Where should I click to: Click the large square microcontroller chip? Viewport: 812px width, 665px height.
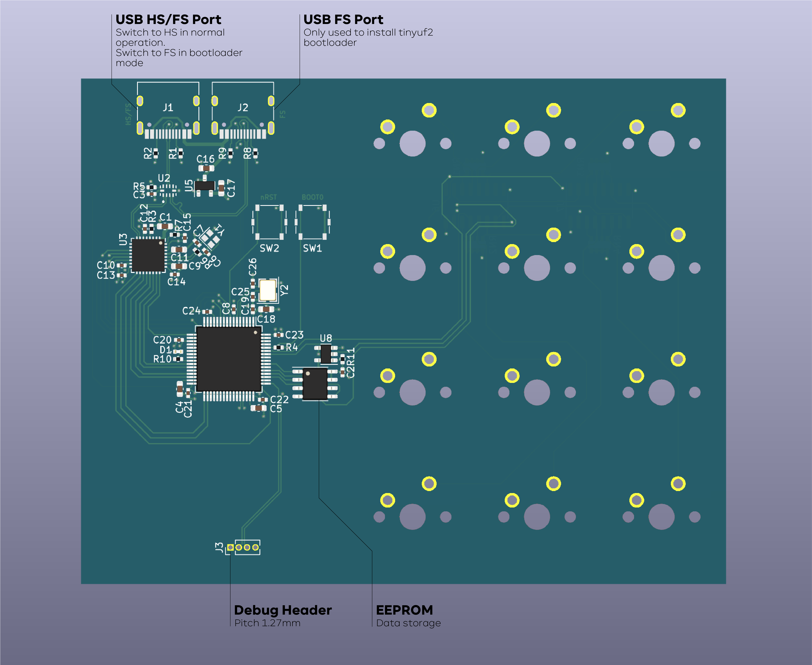229,359
